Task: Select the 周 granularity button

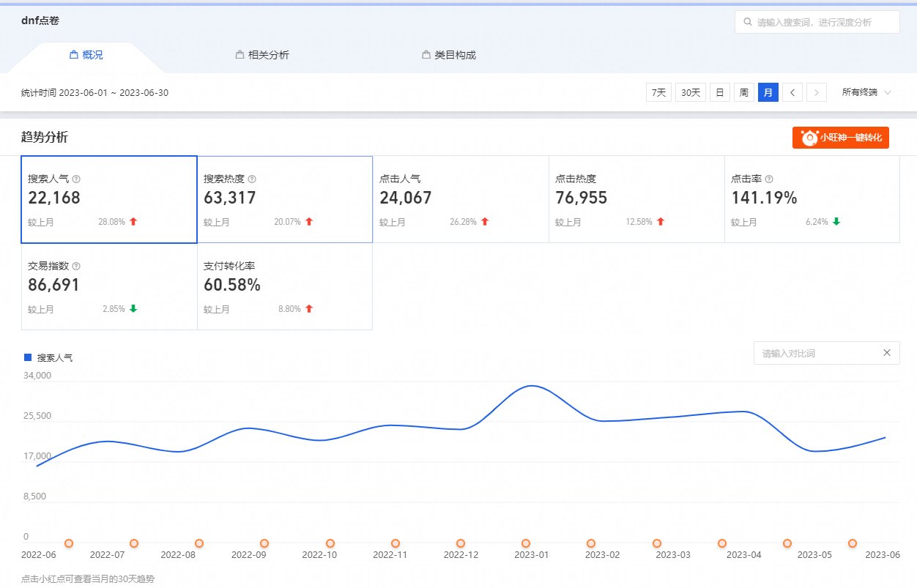Action: 744,92
